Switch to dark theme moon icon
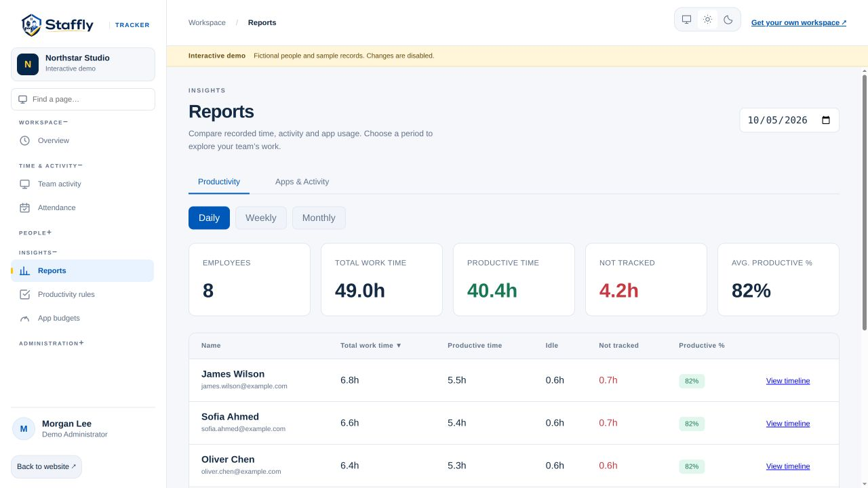Image resolution: width=868 pixels, height=488 pixels. pos(728,20)
